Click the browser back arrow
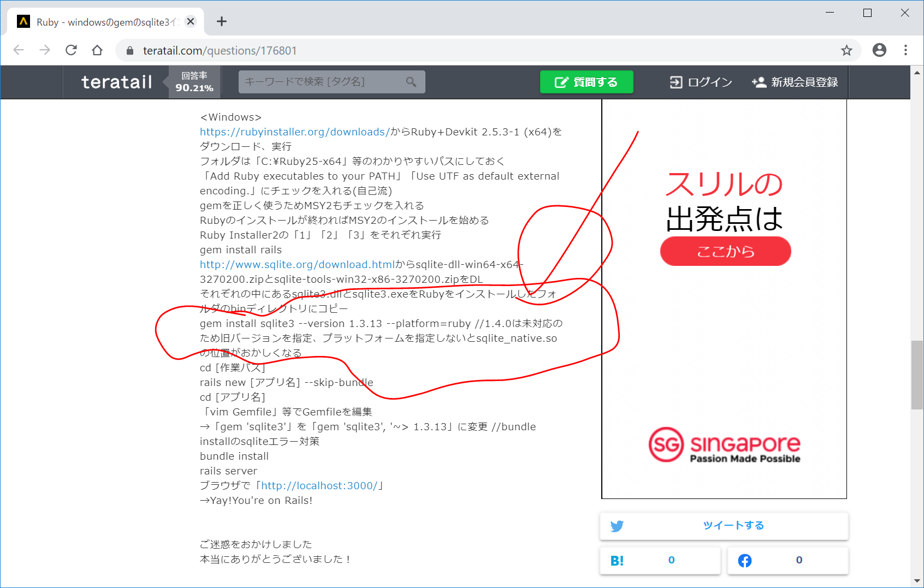Screen dimensions: 924x588 coord(19,50)
